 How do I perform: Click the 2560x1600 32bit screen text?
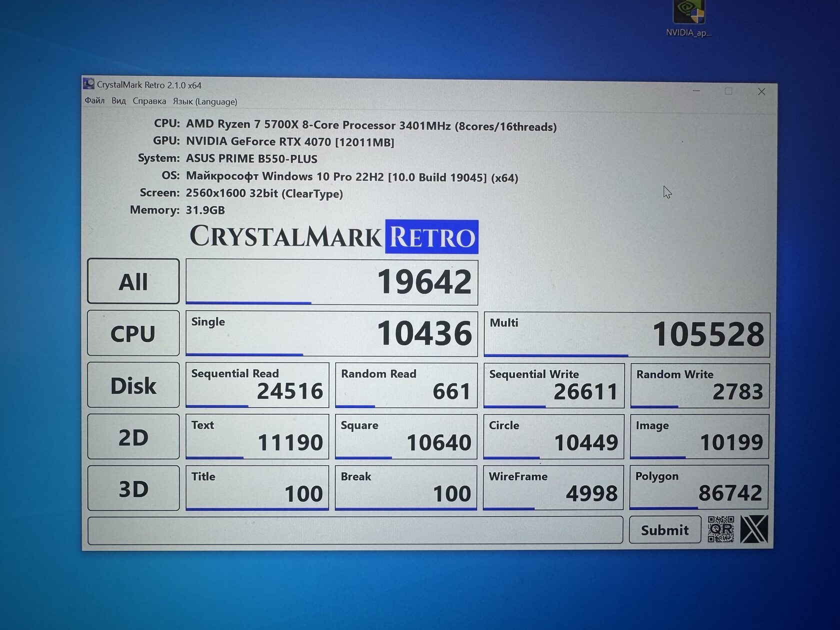pyautogui.click(x=264, y=193)
